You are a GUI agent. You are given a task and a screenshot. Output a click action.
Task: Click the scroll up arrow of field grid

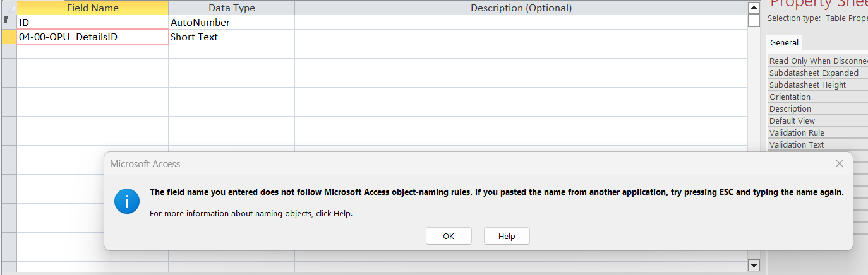[753, 8]
